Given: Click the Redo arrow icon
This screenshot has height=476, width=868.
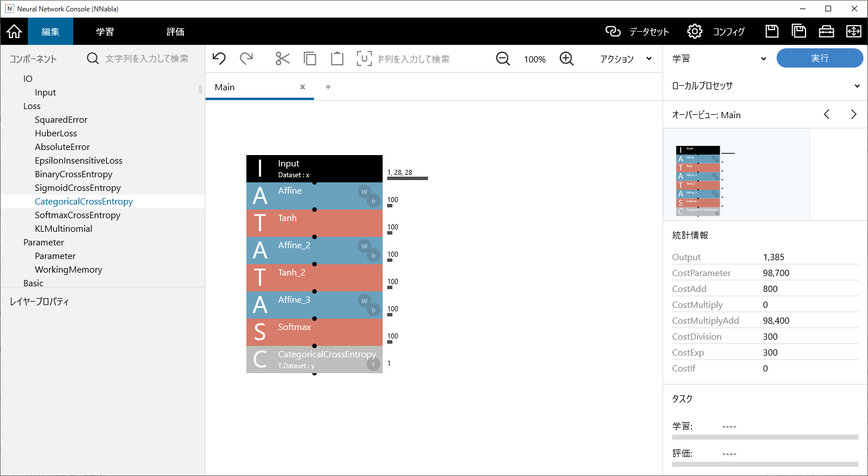Looking at the screenshot, I should pyautogui.click(x=246, y=59).
